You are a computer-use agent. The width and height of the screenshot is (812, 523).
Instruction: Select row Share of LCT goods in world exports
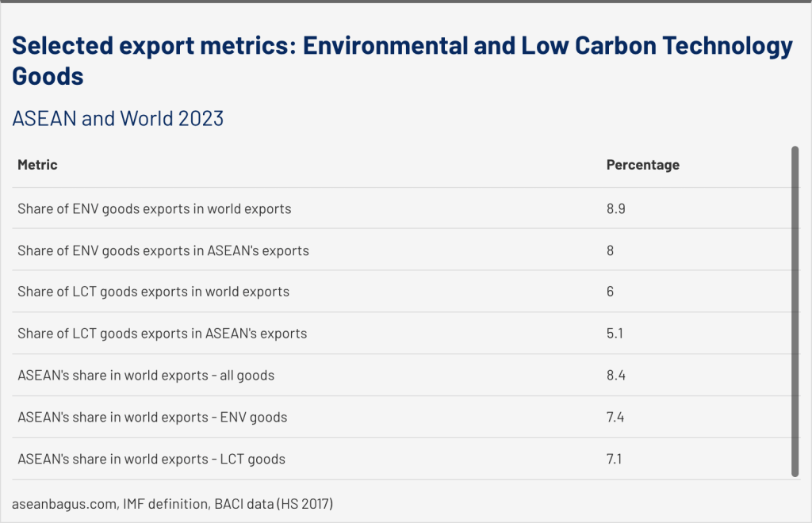(153, 292)
